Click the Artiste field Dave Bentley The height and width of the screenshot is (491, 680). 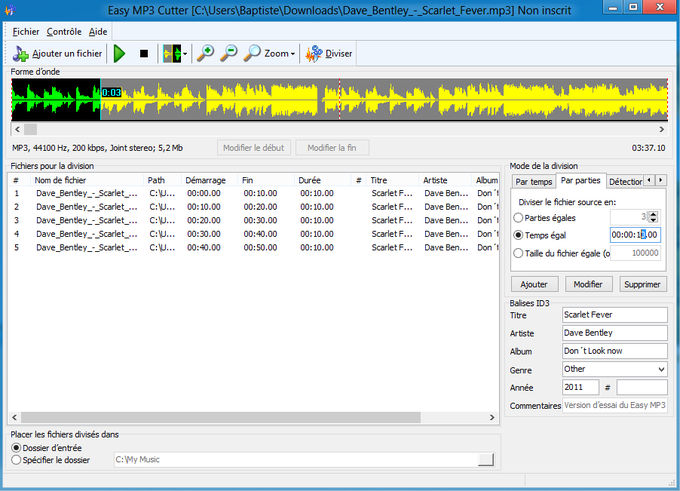coord(615,333)
